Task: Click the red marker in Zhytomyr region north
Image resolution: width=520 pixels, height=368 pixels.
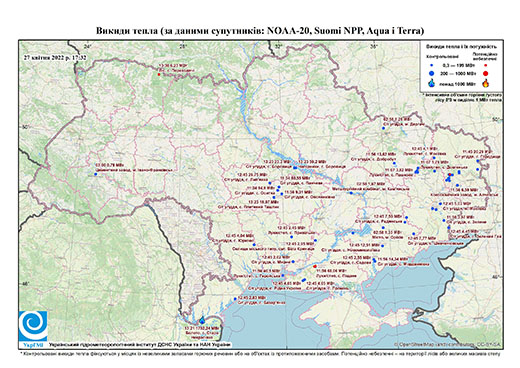Action: pos(159,74)
